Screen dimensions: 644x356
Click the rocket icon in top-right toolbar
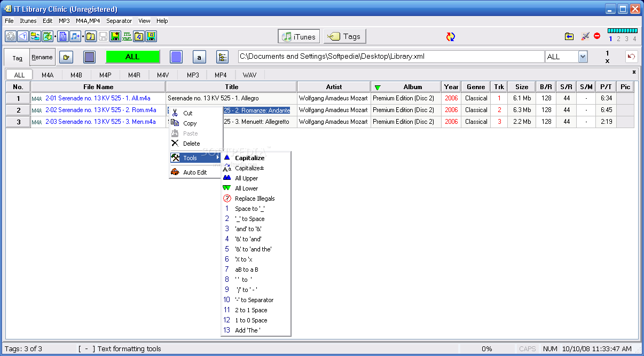coord(585,36)
